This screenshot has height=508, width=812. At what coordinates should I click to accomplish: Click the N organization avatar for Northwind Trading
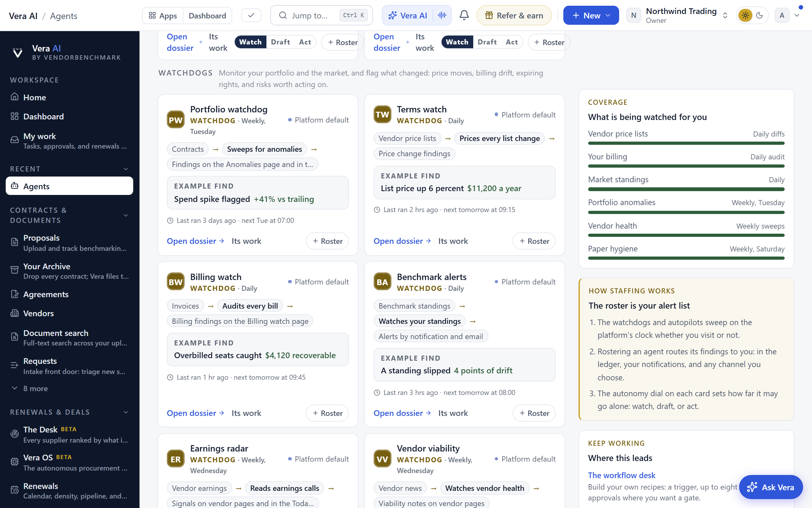pos(633,16)
